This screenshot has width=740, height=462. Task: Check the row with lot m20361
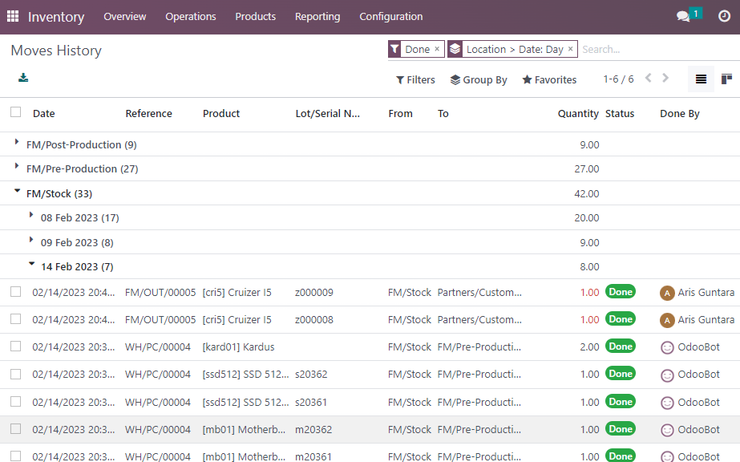pyautogui.click(x=16, y=456)
